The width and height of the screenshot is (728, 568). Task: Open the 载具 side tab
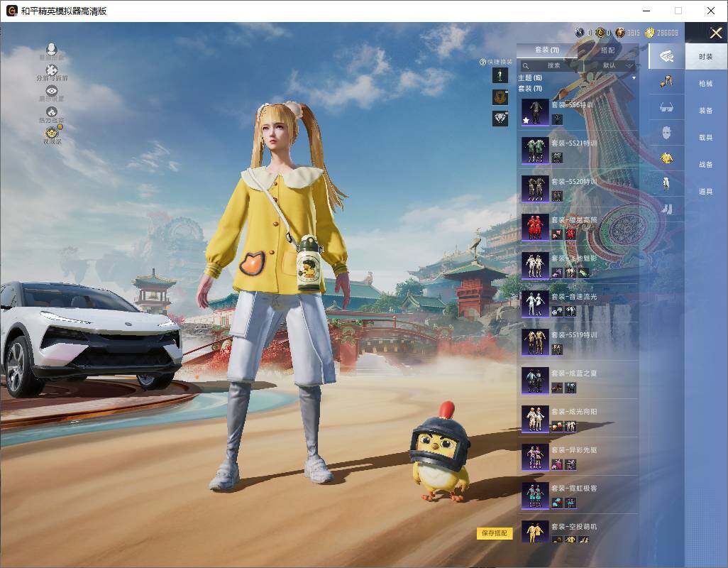(705, 138)
